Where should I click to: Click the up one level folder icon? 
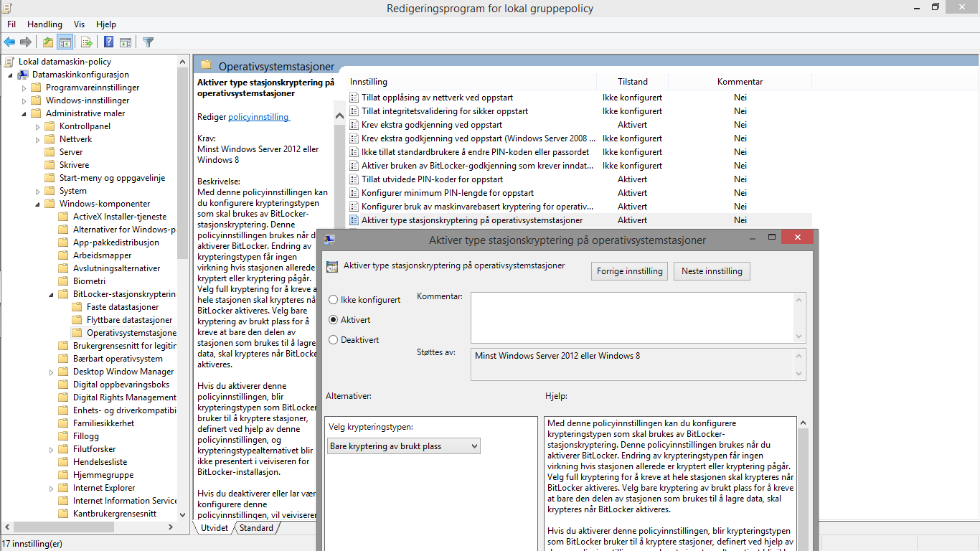[48, 42]
